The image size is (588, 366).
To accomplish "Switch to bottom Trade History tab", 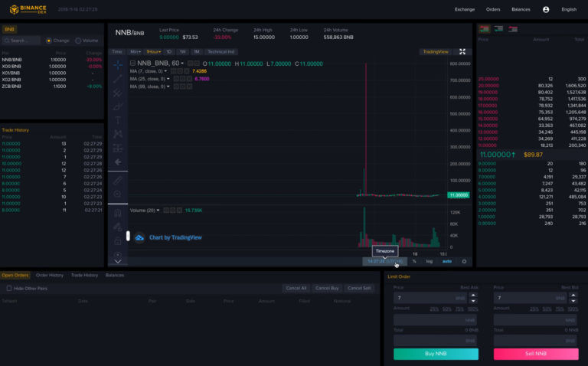I will (84, 275).
